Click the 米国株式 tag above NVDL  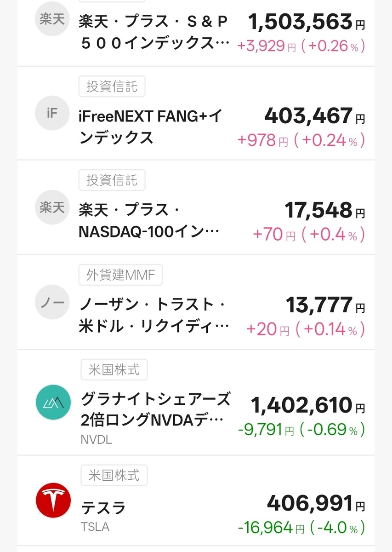114,369
